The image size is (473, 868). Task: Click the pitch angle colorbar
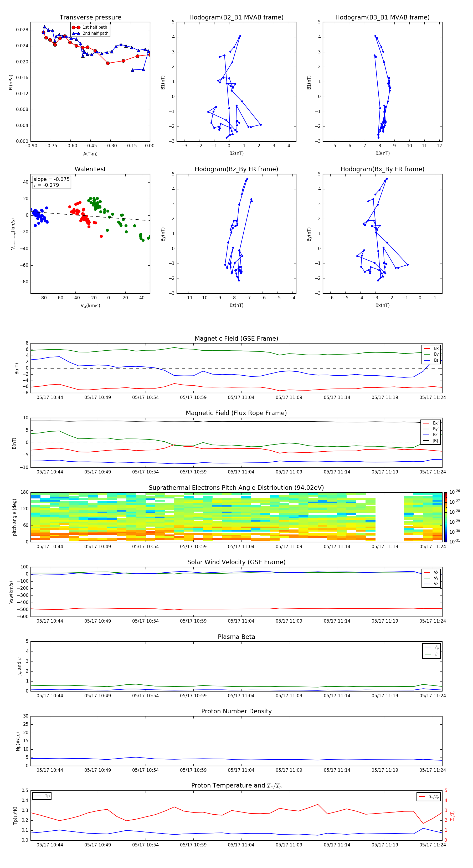pos(446,517)
